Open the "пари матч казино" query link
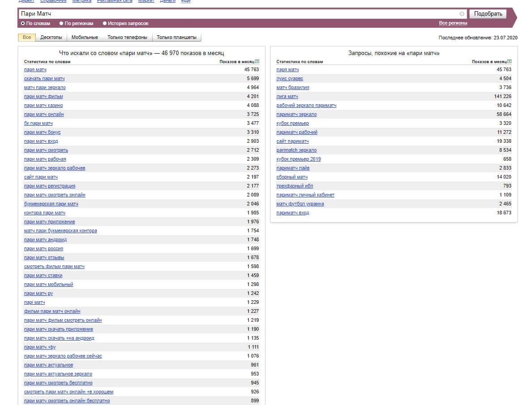 [43, 106]
